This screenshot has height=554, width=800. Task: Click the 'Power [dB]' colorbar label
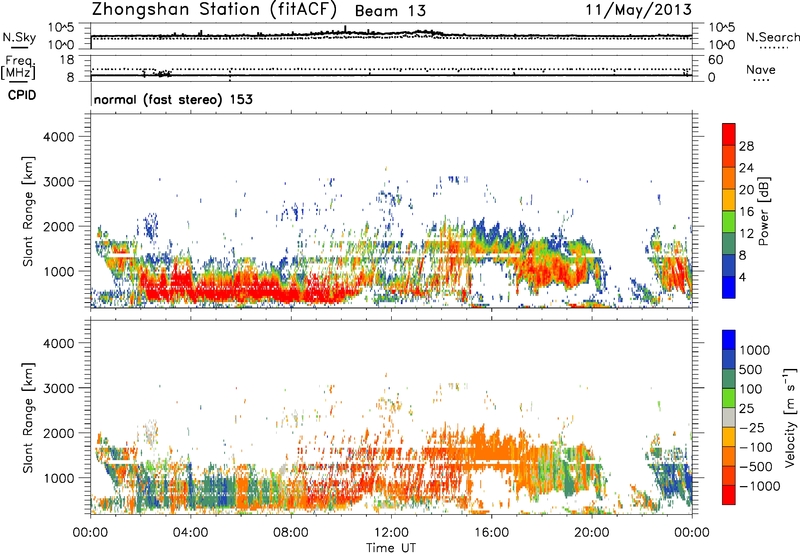click(x=763, y=211)
